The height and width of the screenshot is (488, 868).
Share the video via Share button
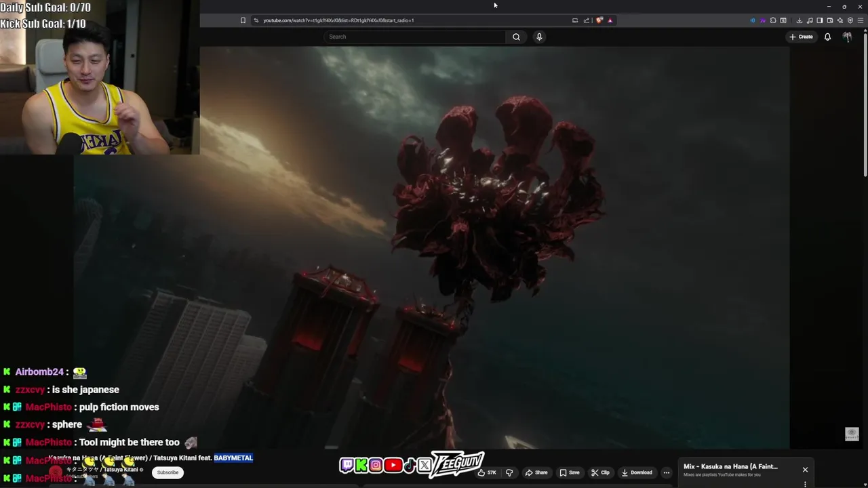[536, 472]
